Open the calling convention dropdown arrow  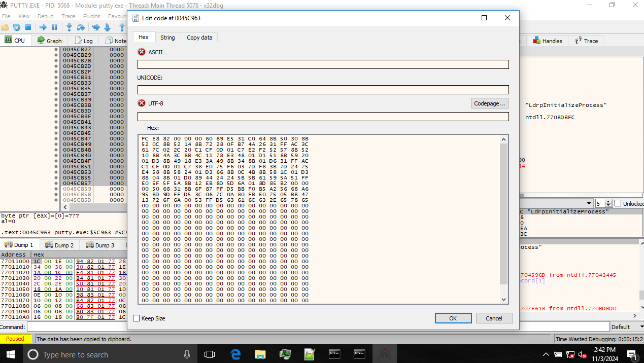click(x=589, y=203)
